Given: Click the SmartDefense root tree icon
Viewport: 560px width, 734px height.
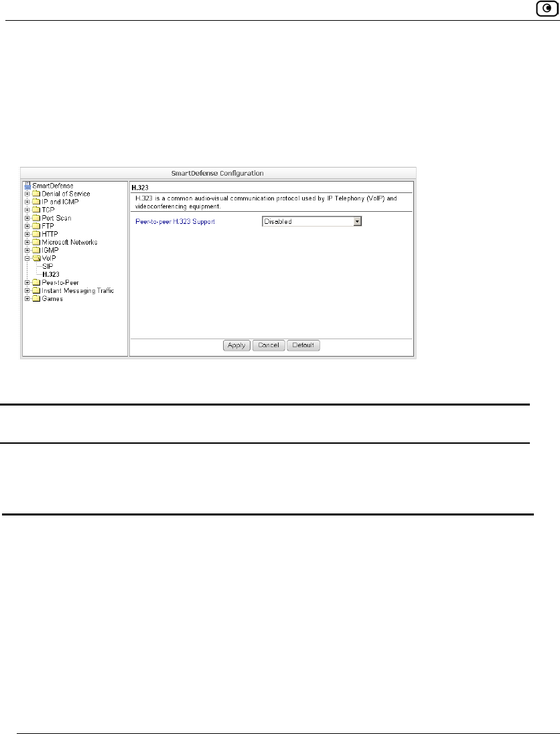Looking at the screenshot, I should 27,186.
